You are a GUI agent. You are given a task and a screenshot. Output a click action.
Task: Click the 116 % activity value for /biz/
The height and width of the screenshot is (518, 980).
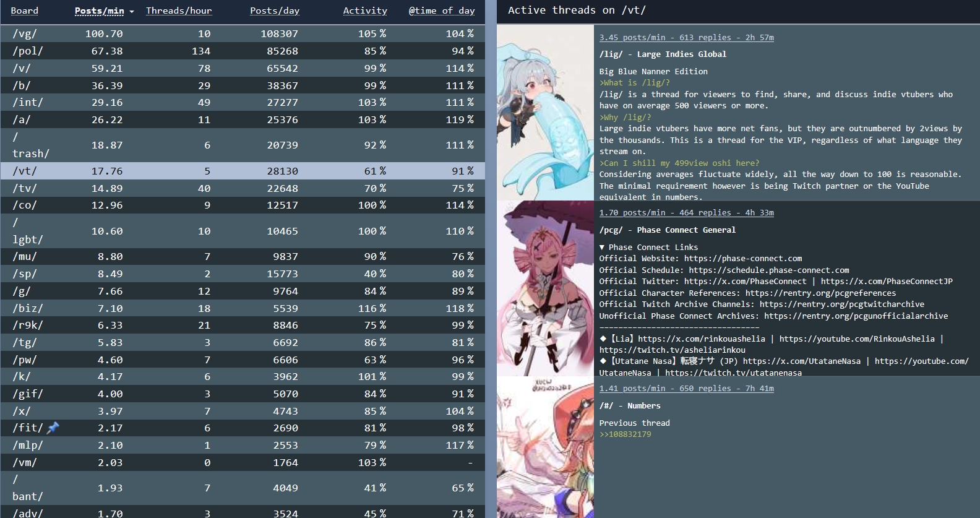(372, 308)
